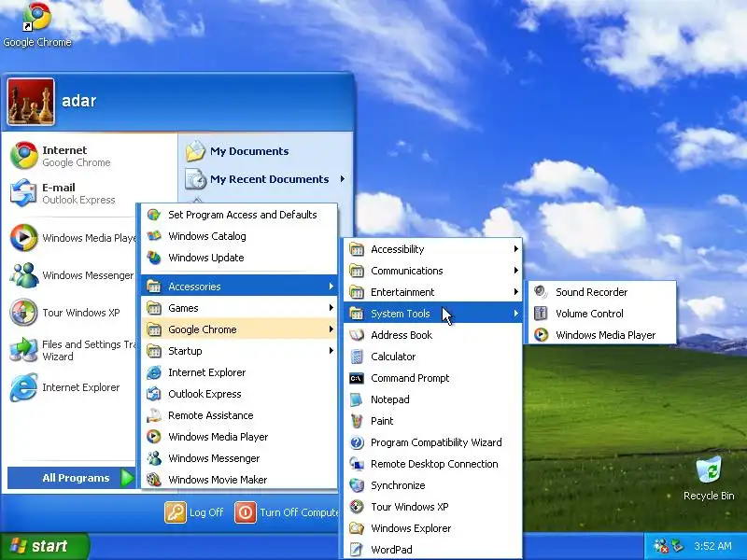Viewport: 747px width, 560px height.
Task: Launch Windows Movie Maker
Action: (x=240, y=480)
